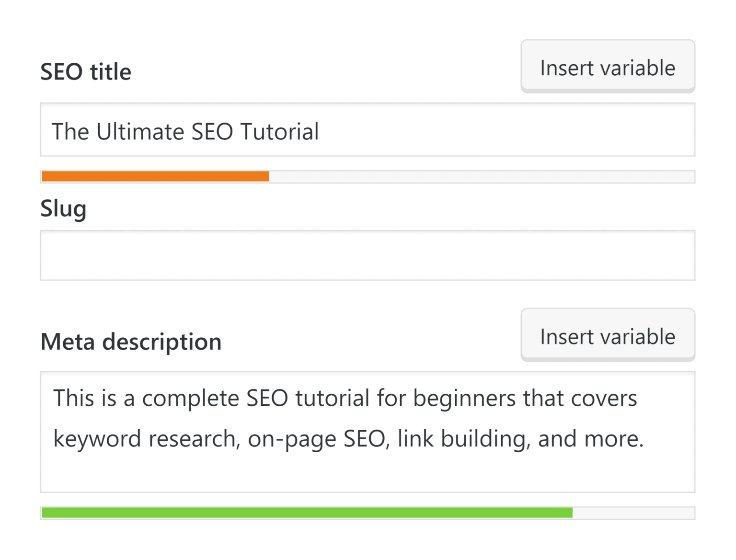Image resolution: width=736 pixels, height=560 pixels.
Task: Click the green meta description length bar
Action: [307, 512]
